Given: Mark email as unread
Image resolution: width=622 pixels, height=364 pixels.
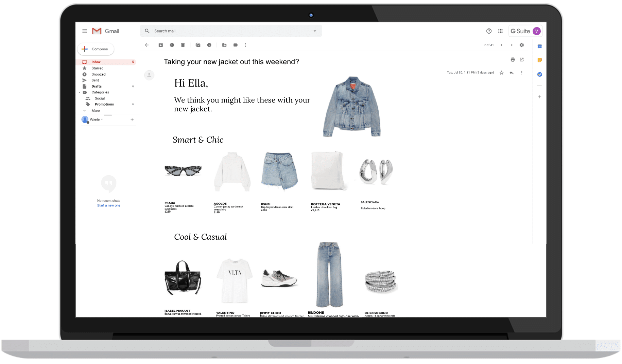Looking at the screenshot, I should coord(198,45).
